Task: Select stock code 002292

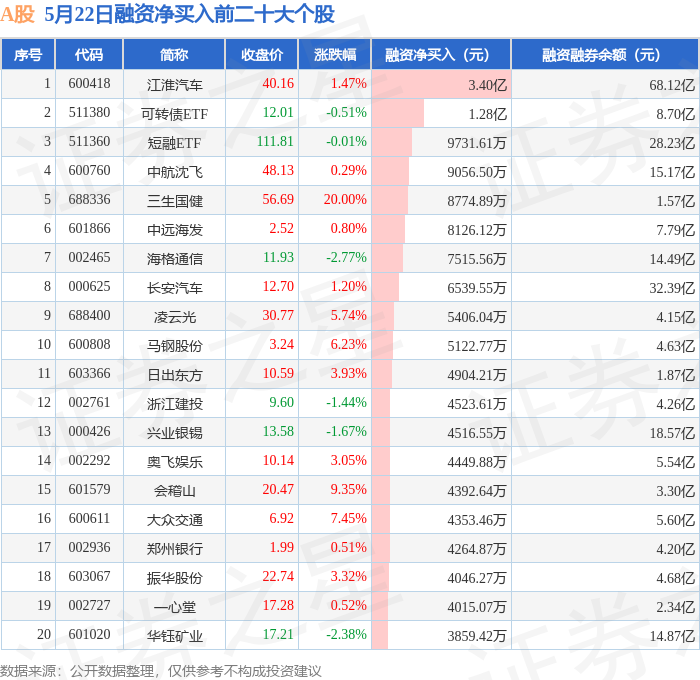Action: (x=89, y=461)
